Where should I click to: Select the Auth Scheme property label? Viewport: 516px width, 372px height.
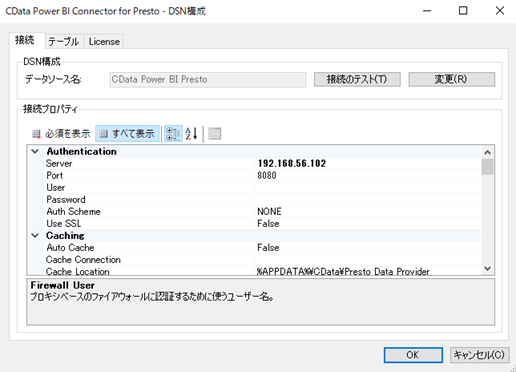tap(73, 212)
